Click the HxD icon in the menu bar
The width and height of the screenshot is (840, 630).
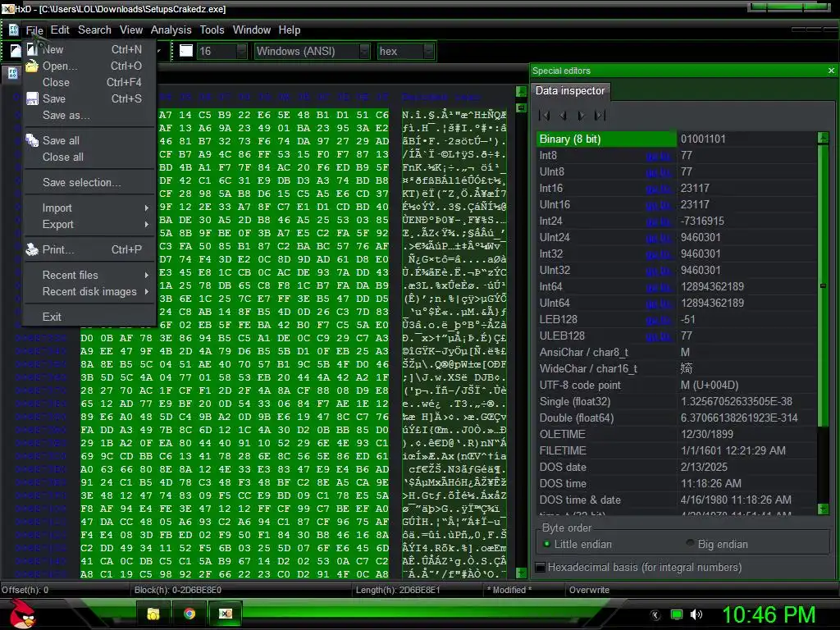[x=13, y=30]
